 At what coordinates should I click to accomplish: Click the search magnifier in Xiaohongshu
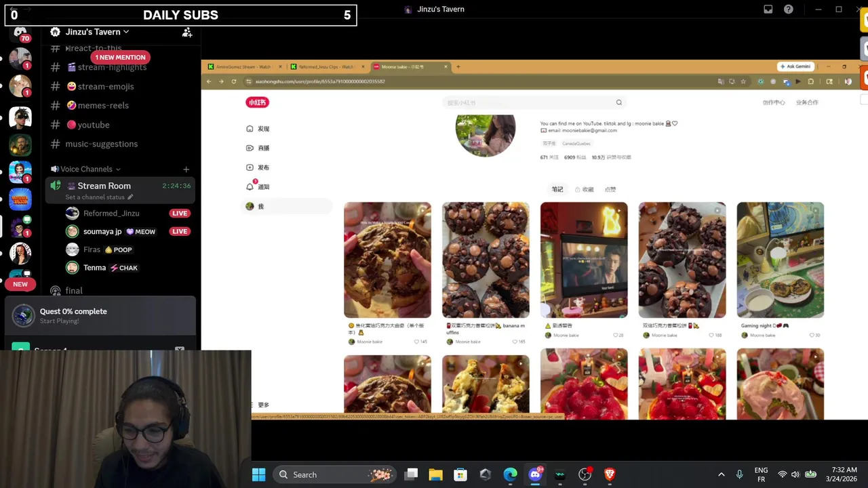tap(618, 102)
